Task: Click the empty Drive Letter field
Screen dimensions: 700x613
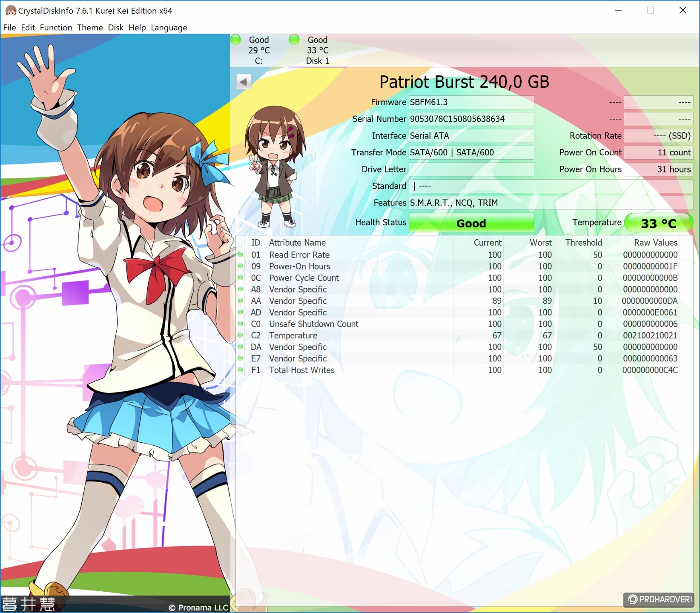Action: pos(471,169)
